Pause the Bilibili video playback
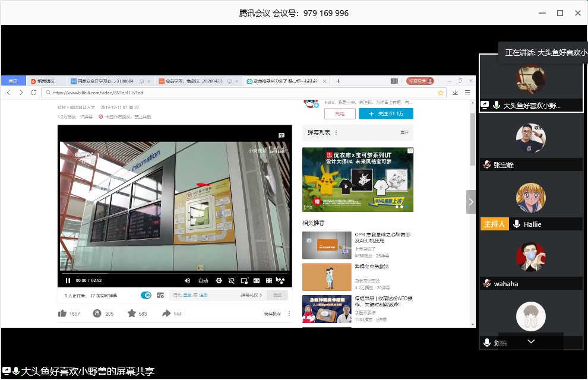 tap(68, 280)
